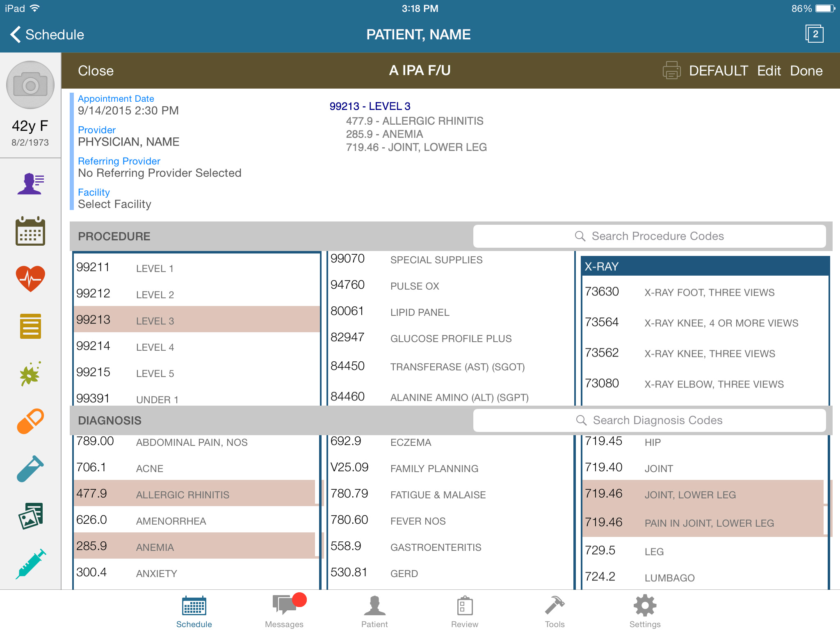Tap the patient photo camera icon
Screen dimensions: 840x630
point(30,85)
